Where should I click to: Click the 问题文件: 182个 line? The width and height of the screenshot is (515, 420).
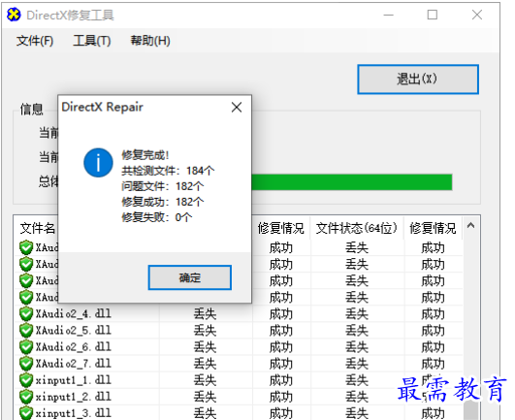coord(162,186)
